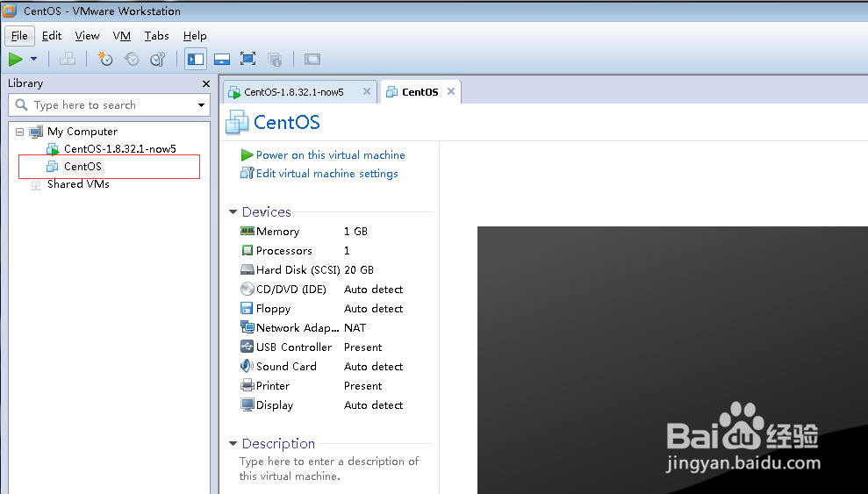
Task: Select the CentOS VM in the library
Action: click(x=82, y=166)
